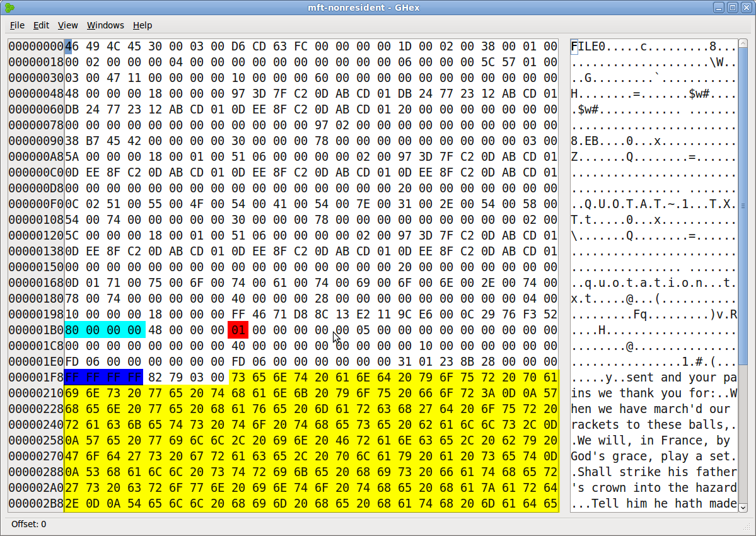Click the cyan highlighted 80 byte
This screenshot has width=756, height=536.
pyautogui.click(x=71, y=330)
